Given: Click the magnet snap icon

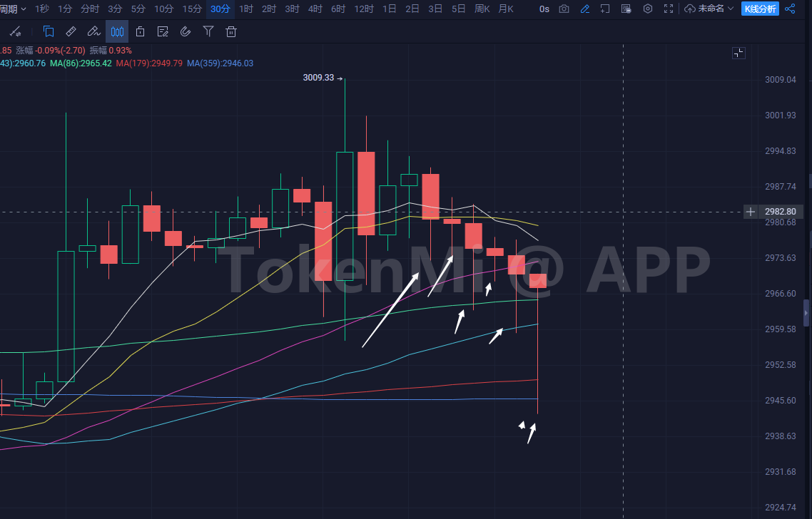Looking at the screenshot, I should [x=186, y=31].
